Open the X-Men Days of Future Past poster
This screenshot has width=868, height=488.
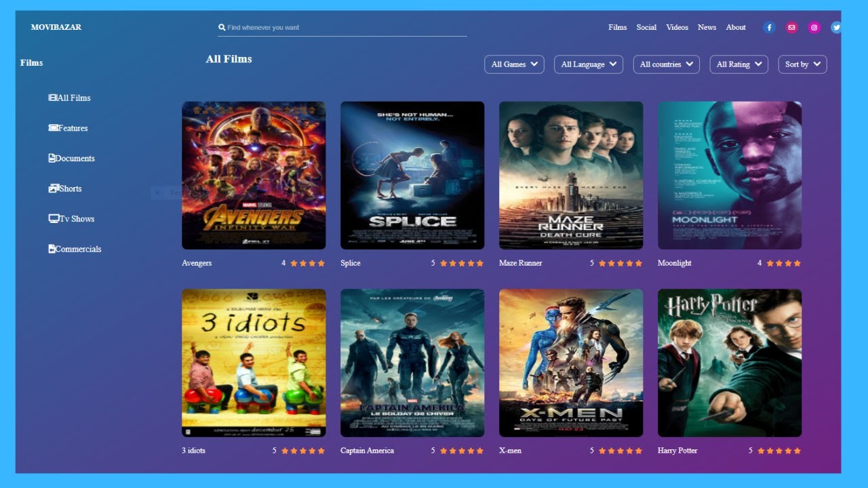coord(571,363)
